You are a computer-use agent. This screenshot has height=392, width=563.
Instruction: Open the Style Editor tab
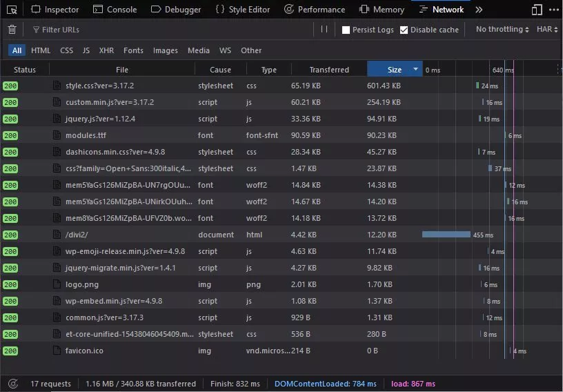[x=242, y=10]
